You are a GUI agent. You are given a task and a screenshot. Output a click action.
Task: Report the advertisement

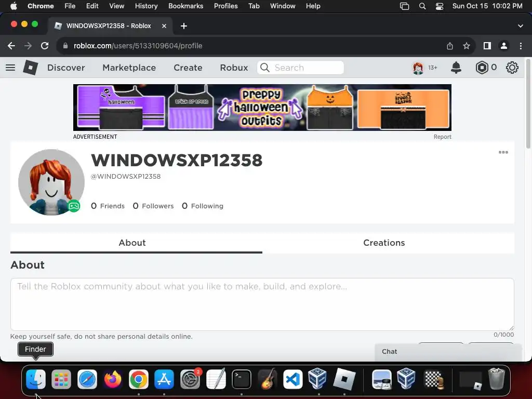(x=443, y=137)
